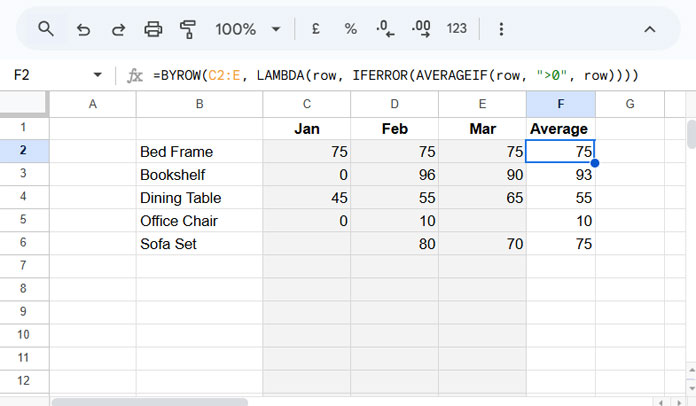This screenshot has height=406, width=696.
Task: Select row 9 header
Action: click(24, 312)
